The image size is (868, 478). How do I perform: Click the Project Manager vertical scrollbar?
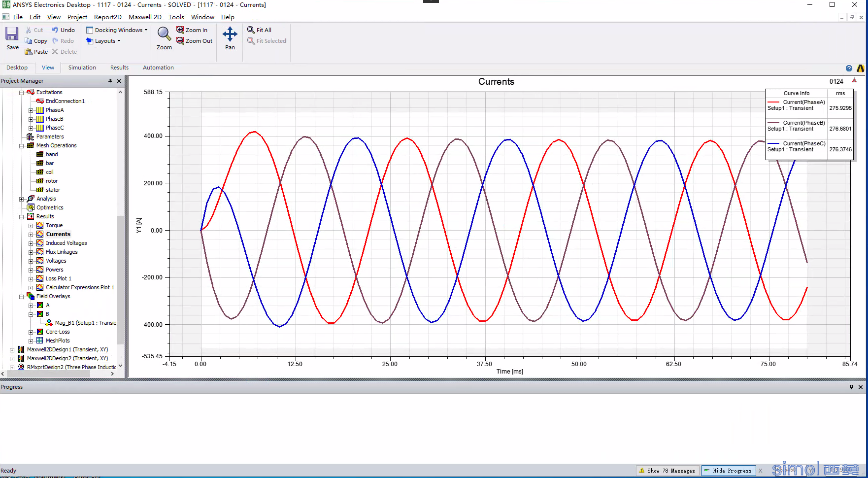point(120,279)
